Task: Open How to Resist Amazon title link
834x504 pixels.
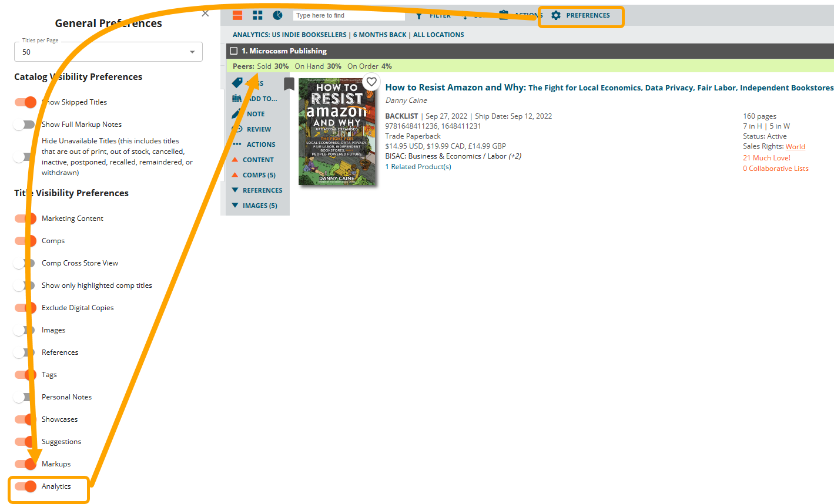Action: pos(609,88)
